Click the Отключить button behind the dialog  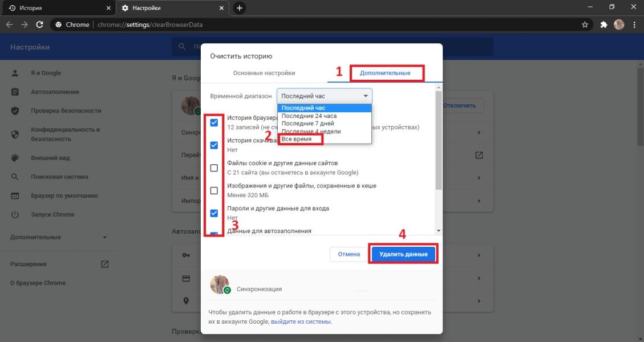pyautogui.click(x=461, y=105)
